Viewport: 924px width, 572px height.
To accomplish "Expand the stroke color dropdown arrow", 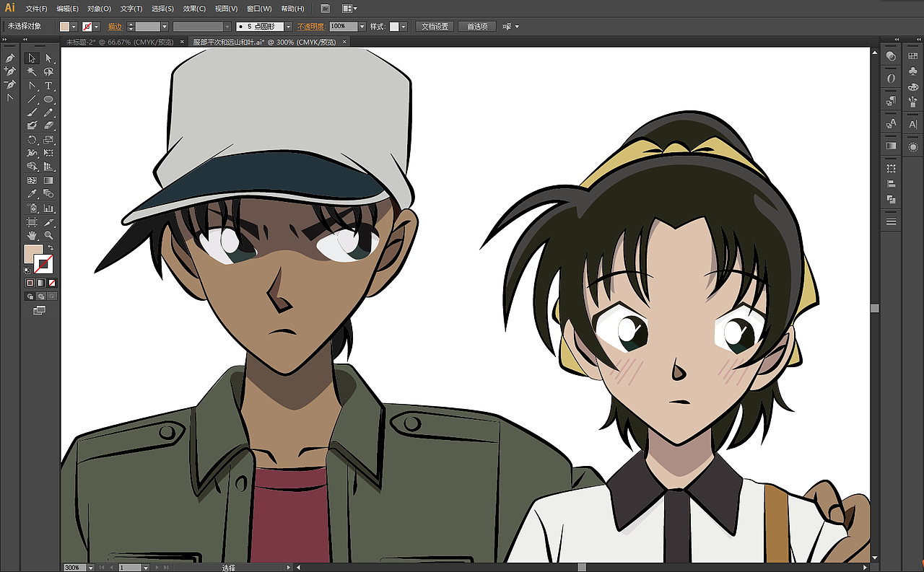I will coord(96,27).
